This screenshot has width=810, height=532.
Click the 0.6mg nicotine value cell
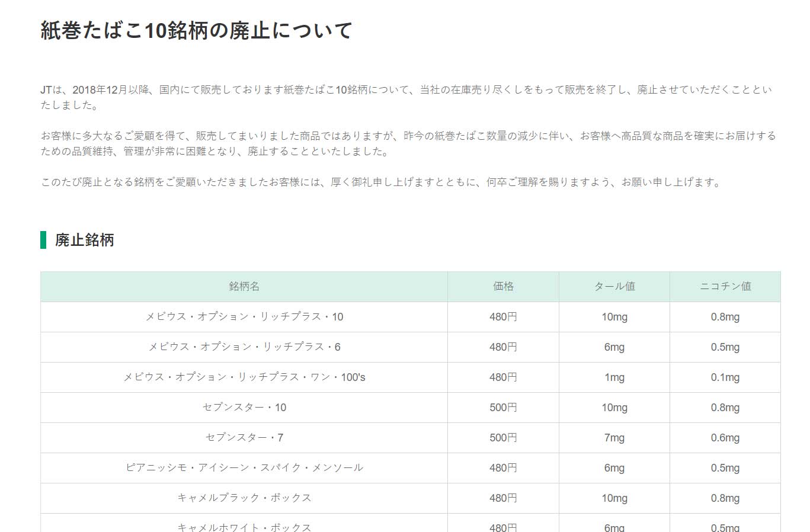(x=725, y=438)
